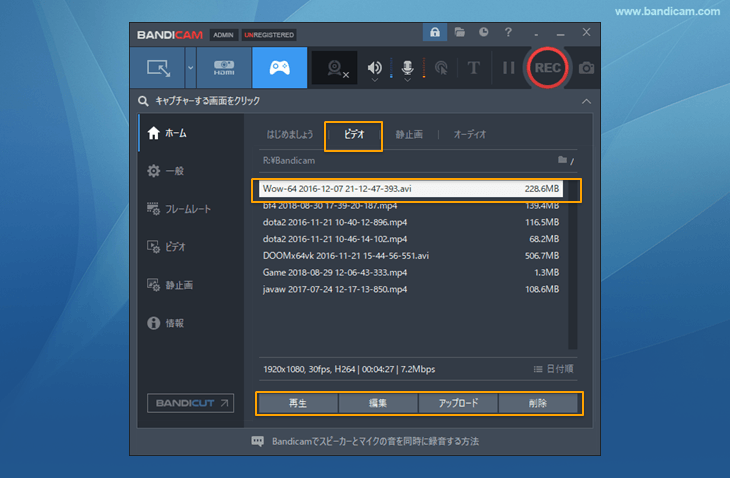Select the DOOMx64vk 2016-11-21 video file
Viewport: 730px width, 478px height.
coord(345,255)
